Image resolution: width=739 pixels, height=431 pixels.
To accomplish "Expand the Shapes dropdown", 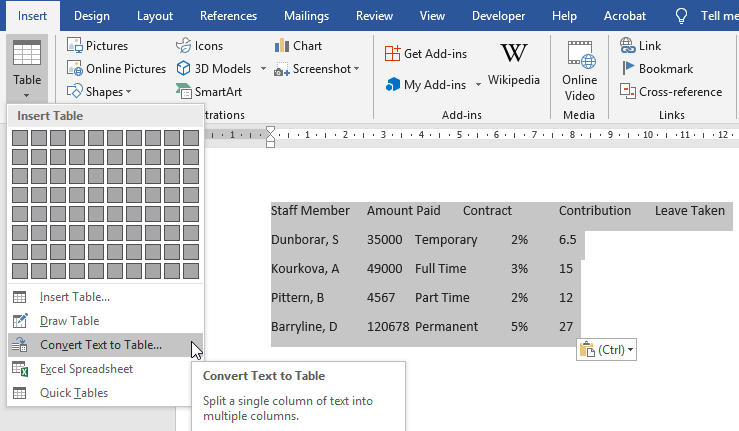I will [x=128, y=92].
